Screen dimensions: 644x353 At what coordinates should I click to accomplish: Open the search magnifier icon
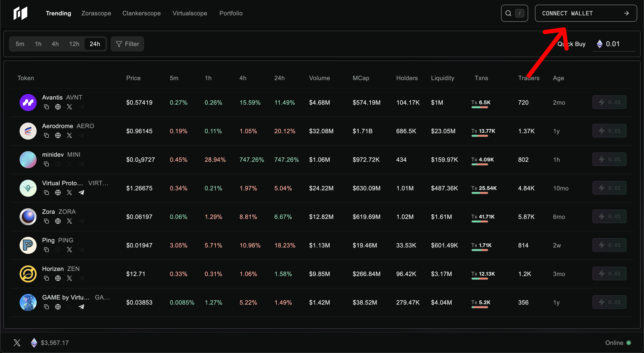[508, 13]
